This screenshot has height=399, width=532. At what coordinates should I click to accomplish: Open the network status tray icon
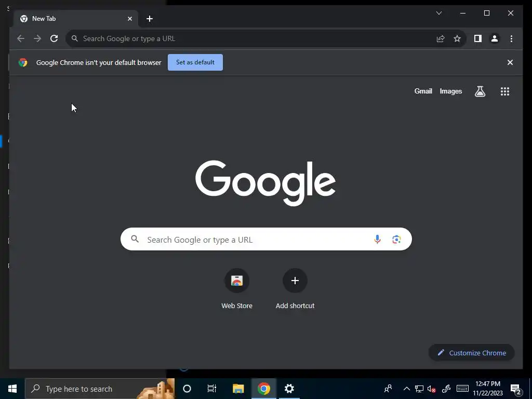pyautogui.click(x=419, y=389)
